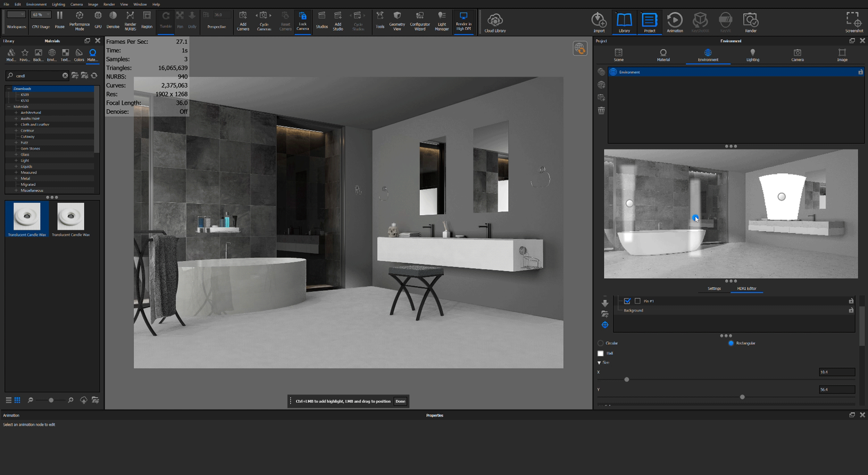Expand the Architectural materials folder
Viewport: 868px width, 475px height.
pos(16,112)
